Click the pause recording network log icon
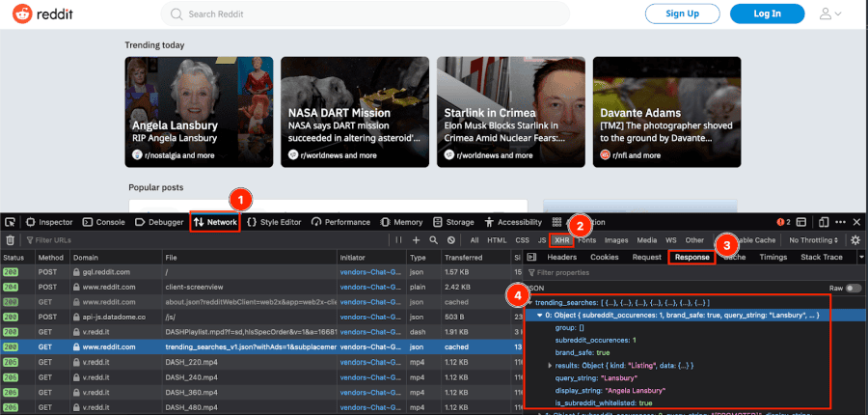 398,240
